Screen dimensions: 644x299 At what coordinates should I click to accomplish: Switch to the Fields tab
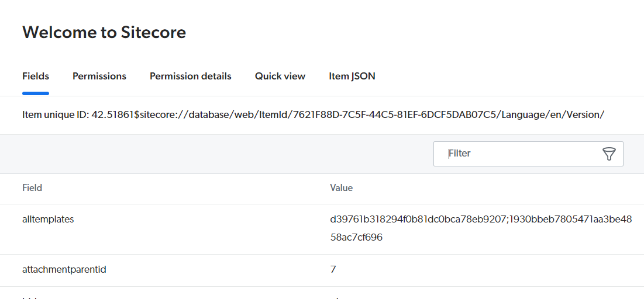click(x=36, y=77)
